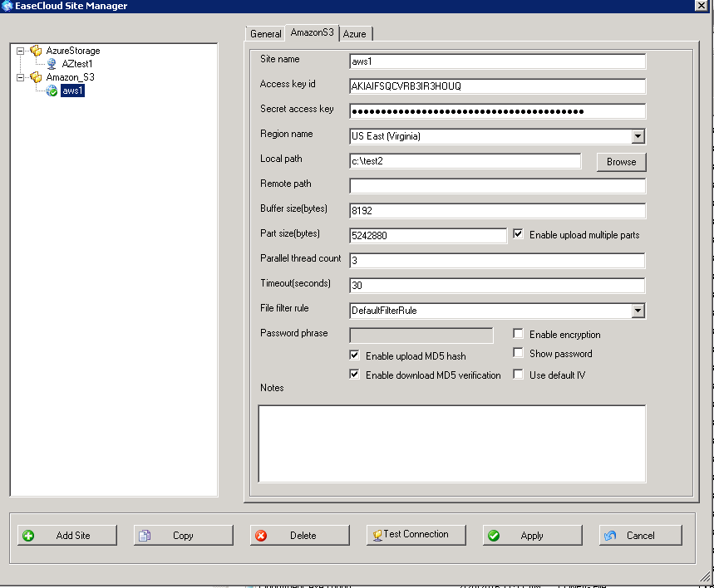
Task: Switch to the General tab
Action: (x=265, y=34)
